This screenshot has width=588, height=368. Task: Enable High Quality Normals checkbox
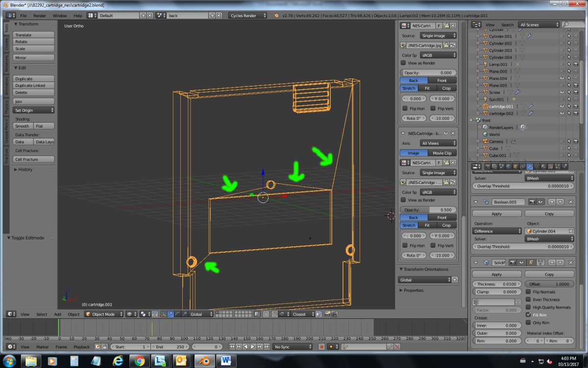(528, 307)
